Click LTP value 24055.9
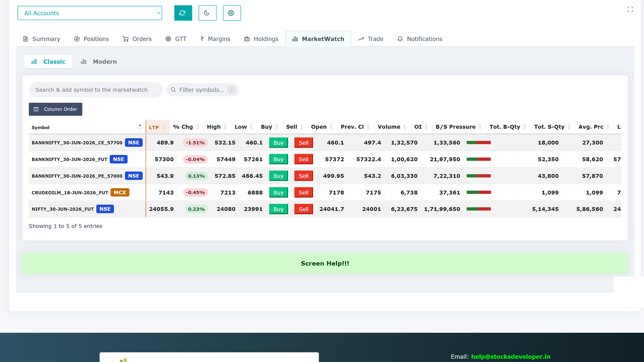644x362 pixels. (161, 209)
